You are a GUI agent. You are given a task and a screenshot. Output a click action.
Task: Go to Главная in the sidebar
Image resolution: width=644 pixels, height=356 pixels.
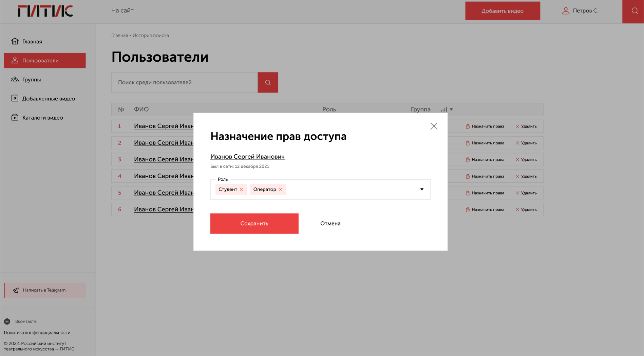26,41
